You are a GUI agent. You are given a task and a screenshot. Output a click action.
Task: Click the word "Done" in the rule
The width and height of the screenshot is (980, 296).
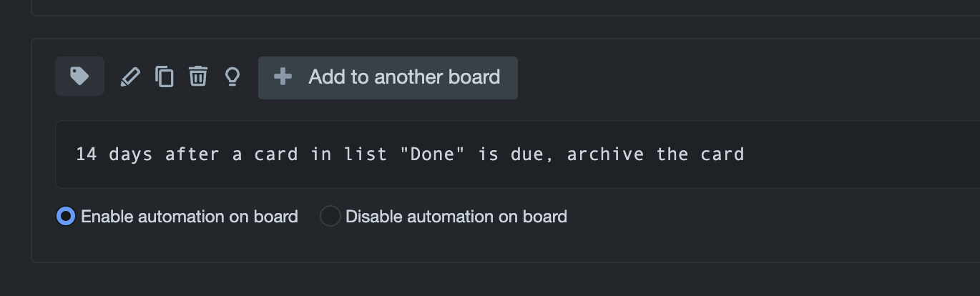click(433, 154)
